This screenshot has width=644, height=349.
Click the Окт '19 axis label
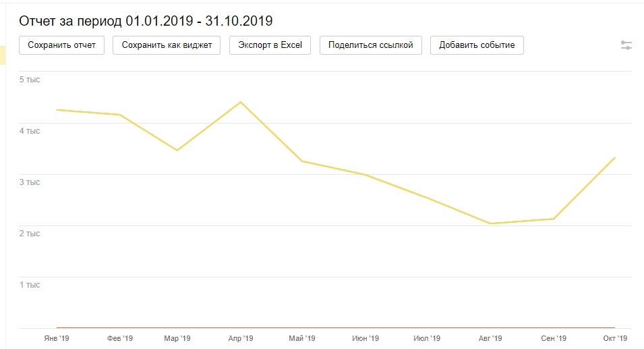[x=614, y=338]
